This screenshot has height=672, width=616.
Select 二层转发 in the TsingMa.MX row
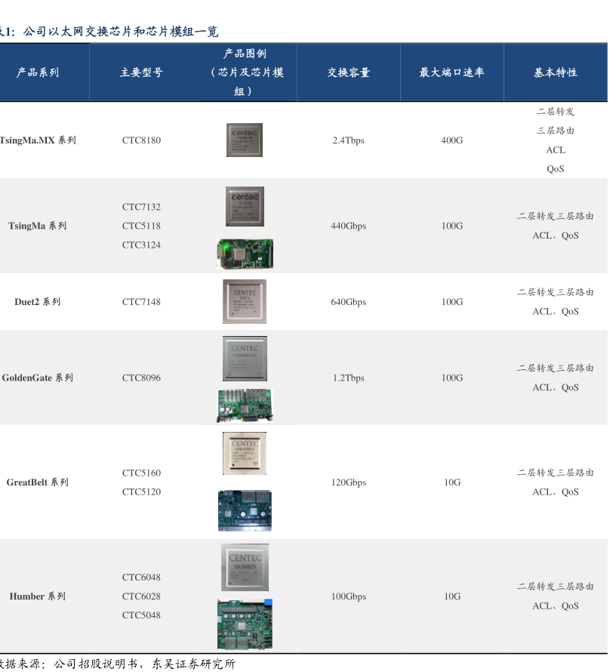pyautogui.click(x=556, y=112)
